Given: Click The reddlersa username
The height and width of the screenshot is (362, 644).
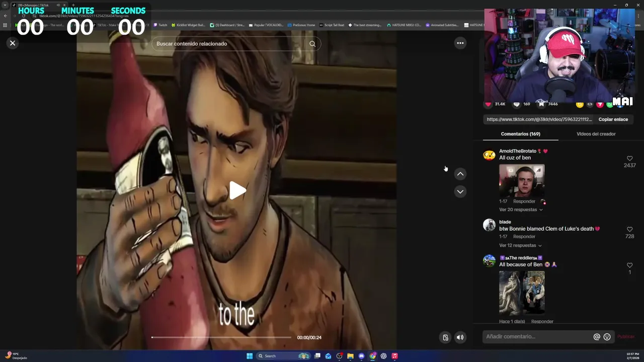Looking at the screenshot, I should pos(520,258).
